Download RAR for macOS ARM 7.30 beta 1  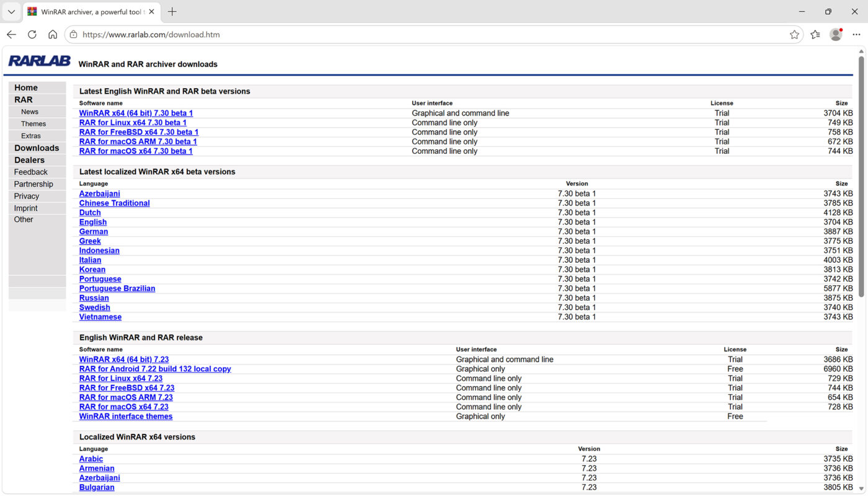pyautogui.click(x=138, y=141)
